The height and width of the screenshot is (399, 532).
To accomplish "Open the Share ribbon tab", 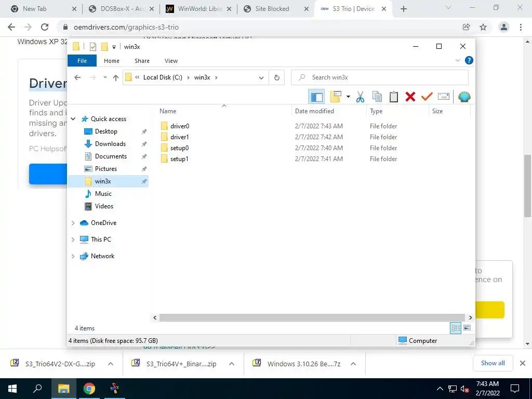I will (142, 61).
